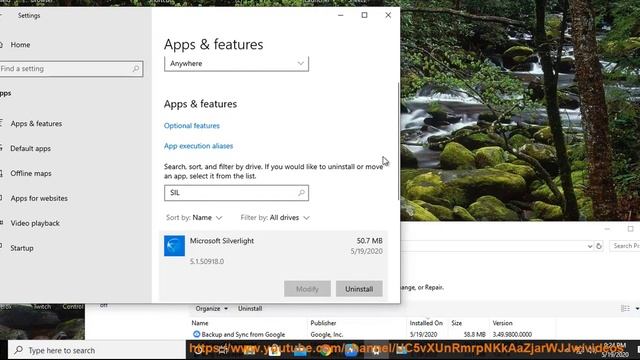Go to Home in Settings
Viewport: 640px width, 360px height.
click(20, 45)
